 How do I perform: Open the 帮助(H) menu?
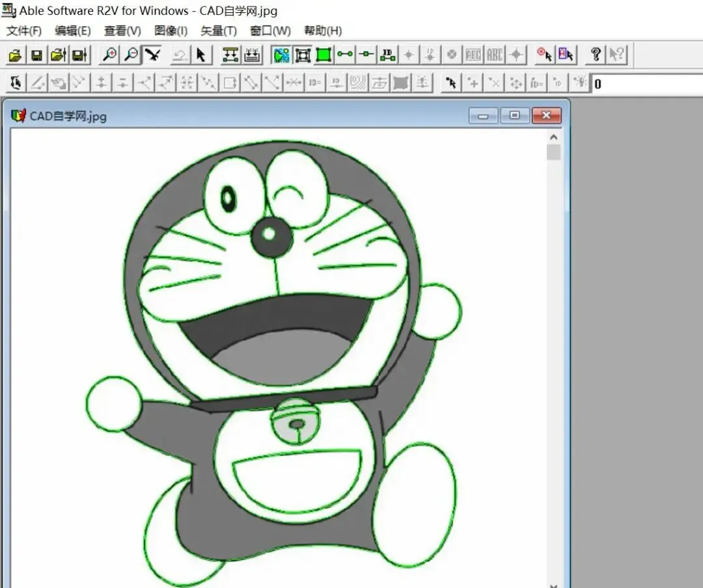pyautogui.click(x=323, y=31)
